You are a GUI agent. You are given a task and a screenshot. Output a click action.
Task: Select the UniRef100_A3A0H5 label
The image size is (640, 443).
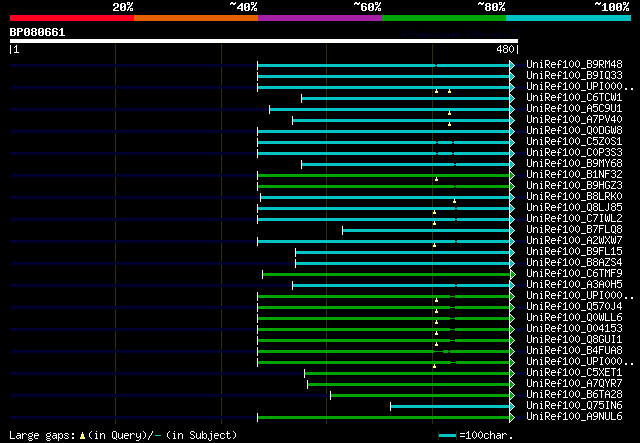pyautogui.click(x=574, y=285)
